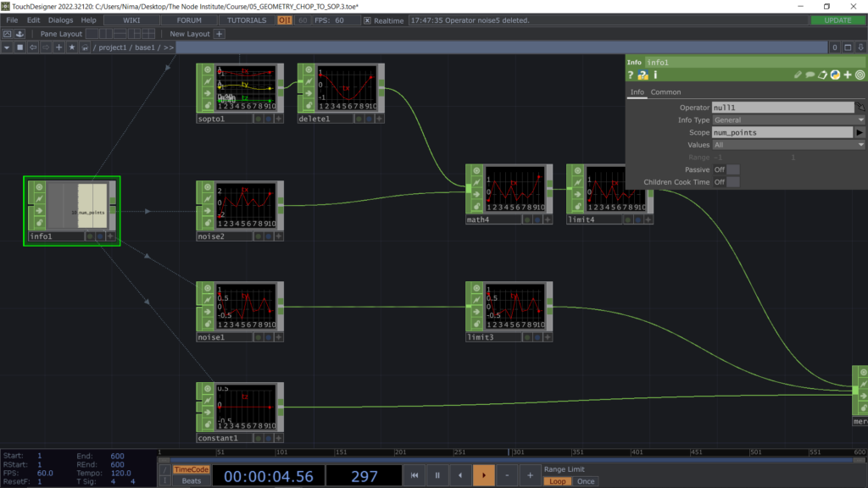Toggle the Realtime checkbox
Image resolution: width=868 pixels, height=488 pixels.
tap(367, 20)
